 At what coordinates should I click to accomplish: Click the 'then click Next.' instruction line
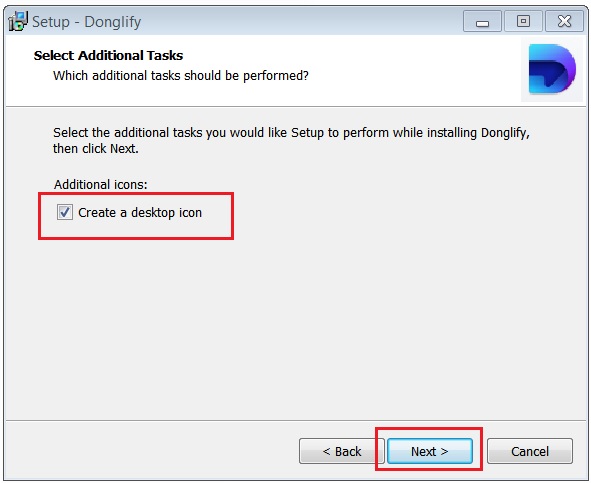(96, 149)
